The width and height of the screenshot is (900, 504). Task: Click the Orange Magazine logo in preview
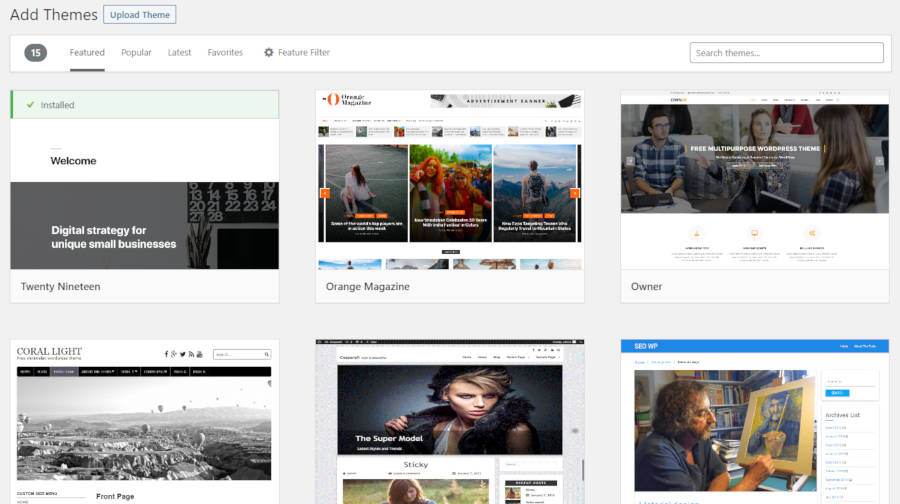pyautogui.click(x=347, y=100)
